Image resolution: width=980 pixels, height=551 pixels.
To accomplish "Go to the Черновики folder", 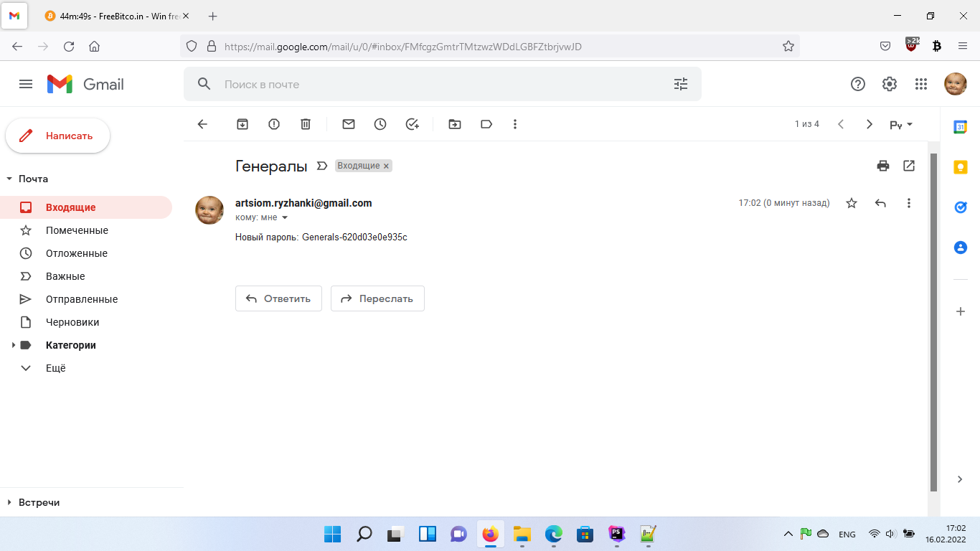I will [72, 322].
